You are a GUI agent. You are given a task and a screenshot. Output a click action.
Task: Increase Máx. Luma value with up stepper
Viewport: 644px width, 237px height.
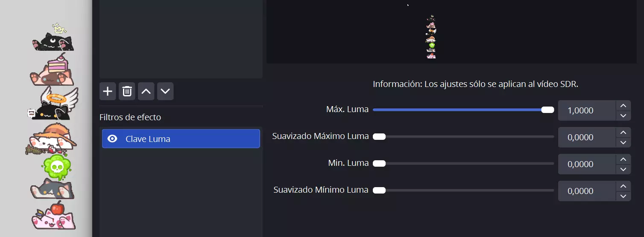[623, 106]
